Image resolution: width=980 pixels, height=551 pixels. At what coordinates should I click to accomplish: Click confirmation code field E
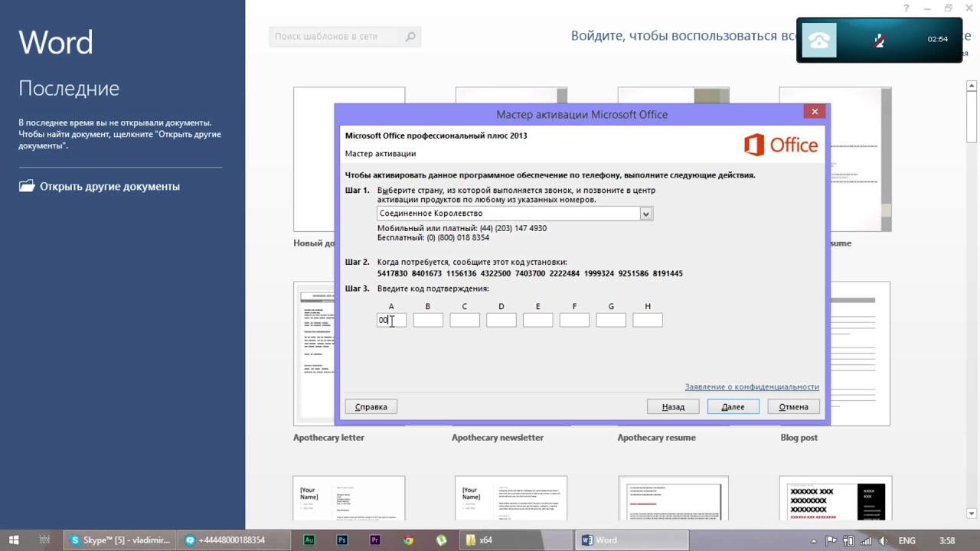tap(537, 320)
